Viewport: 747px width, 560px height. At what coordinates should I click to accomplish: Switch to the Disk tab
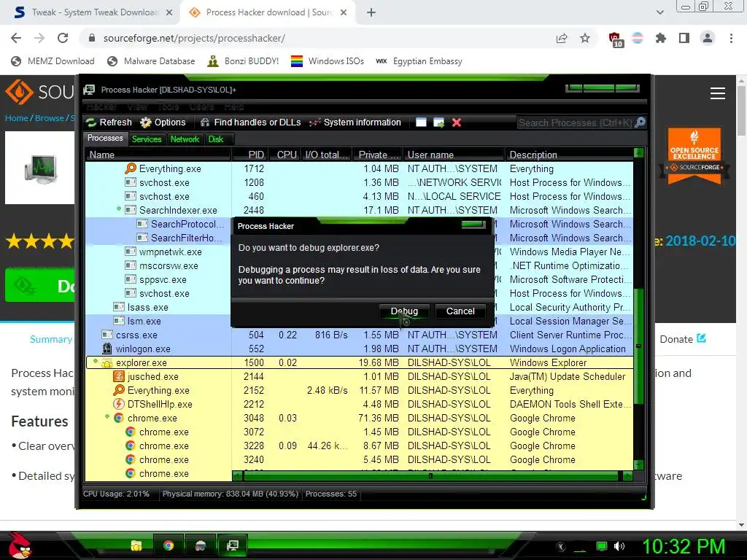tap(216, 139)
